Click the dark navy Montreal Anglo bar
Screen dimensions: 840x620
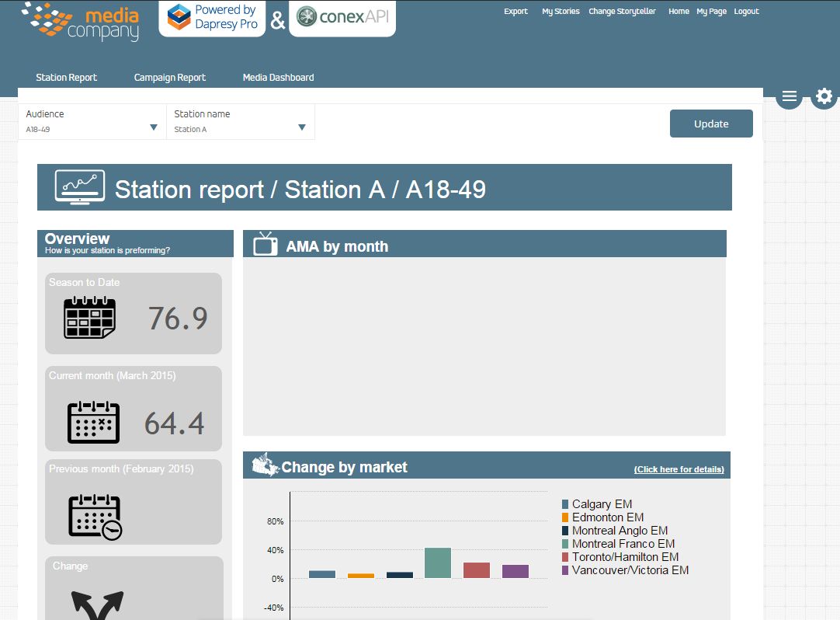coord(400,575)
